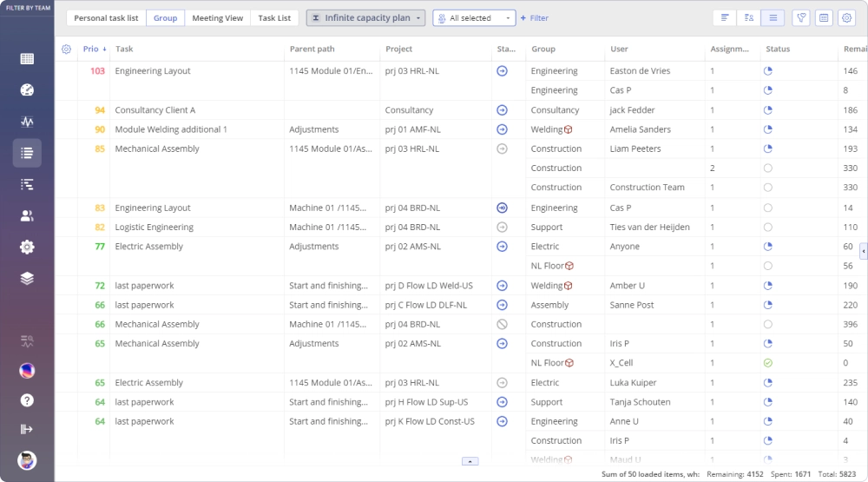The image size is (868, 482).
Task: Toggle empty status circle for Ties van der Heijden
Action: (x=767, y=228)
